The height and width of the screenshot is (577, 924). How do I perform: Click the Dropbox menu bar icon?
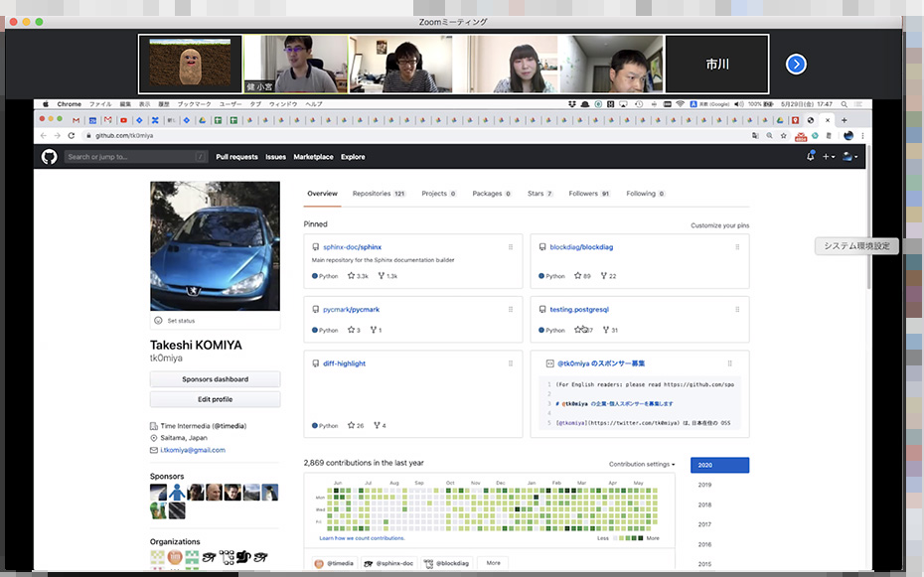[571, 104]
